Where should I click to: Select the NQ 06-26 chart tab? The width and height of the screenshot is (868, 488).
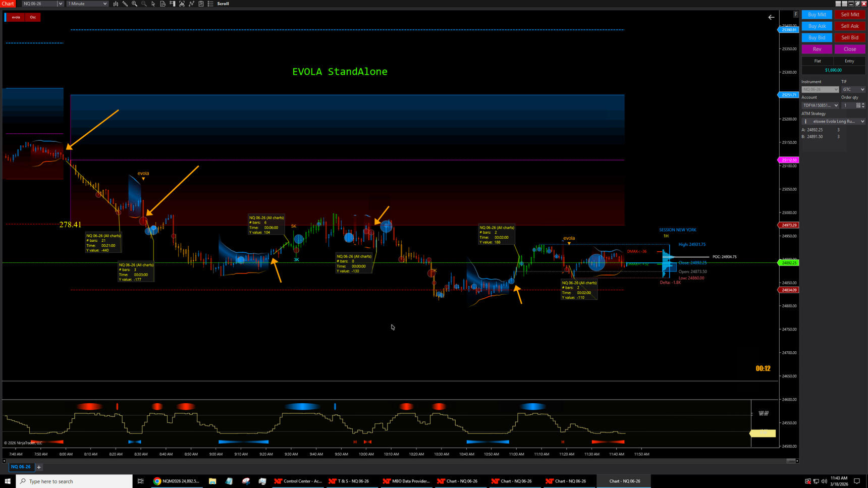(x=21, y=467)
